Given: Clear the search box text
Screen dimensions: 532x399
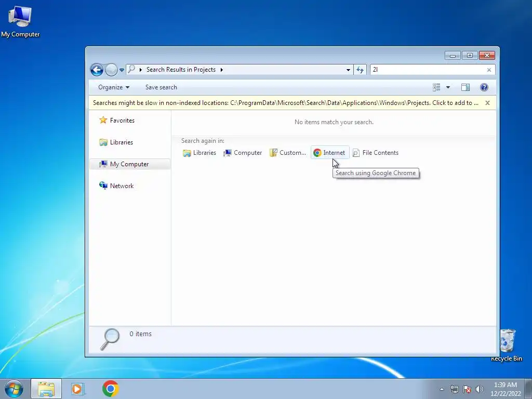Looking at the screenshot, I should click(x=489, y=70).
